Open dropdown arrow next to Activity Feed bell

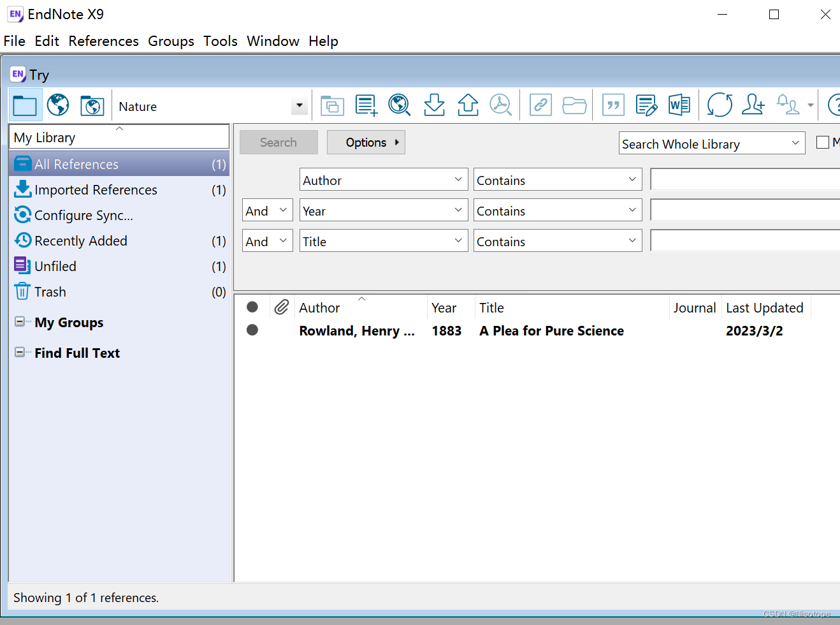tap(810, 105)
